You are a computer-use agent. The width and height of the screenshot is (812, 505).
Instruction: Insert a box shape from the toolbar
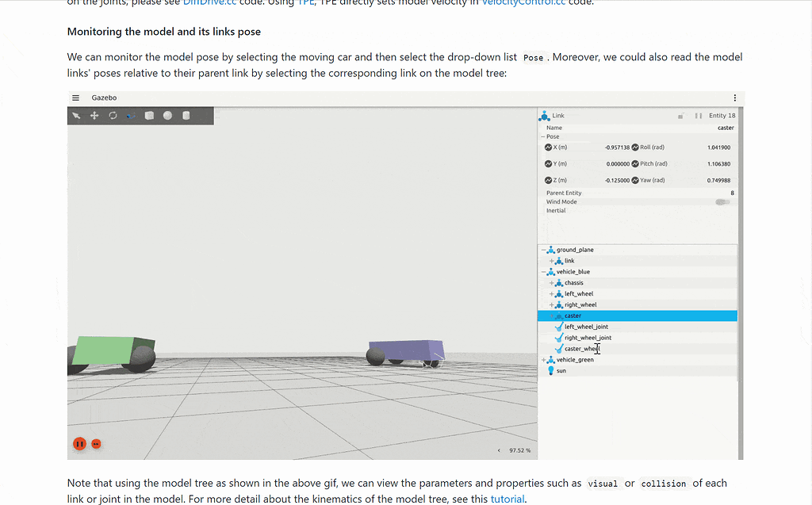point(149,116)
